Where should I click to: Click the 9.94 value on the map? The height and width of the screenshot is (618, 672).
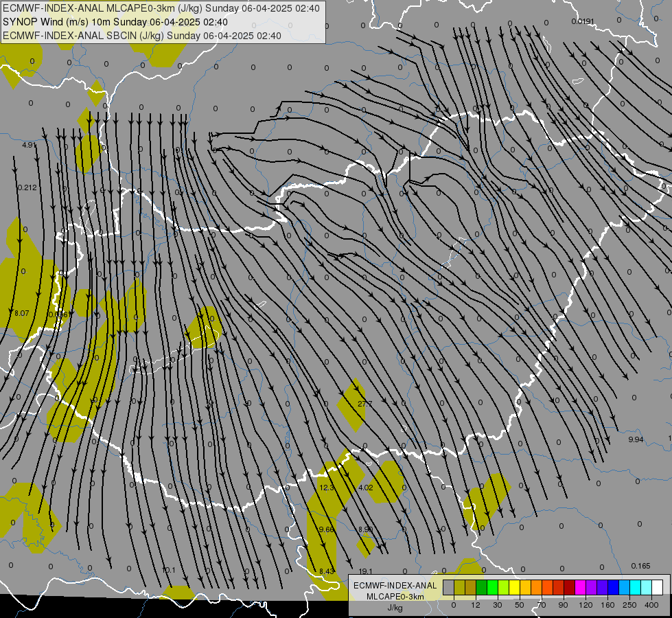(636, 439)
